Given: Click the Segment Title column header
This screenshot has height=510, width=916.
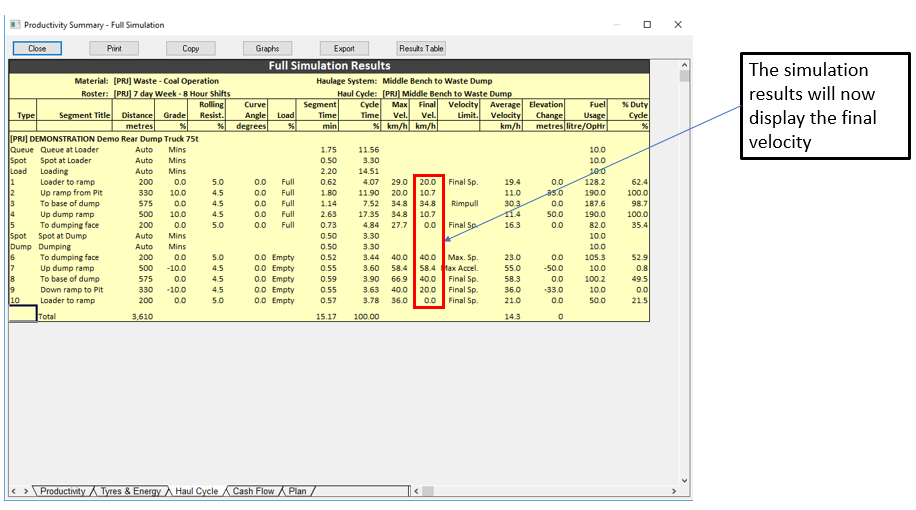Looking at the screenshot, I should (85, 116).
